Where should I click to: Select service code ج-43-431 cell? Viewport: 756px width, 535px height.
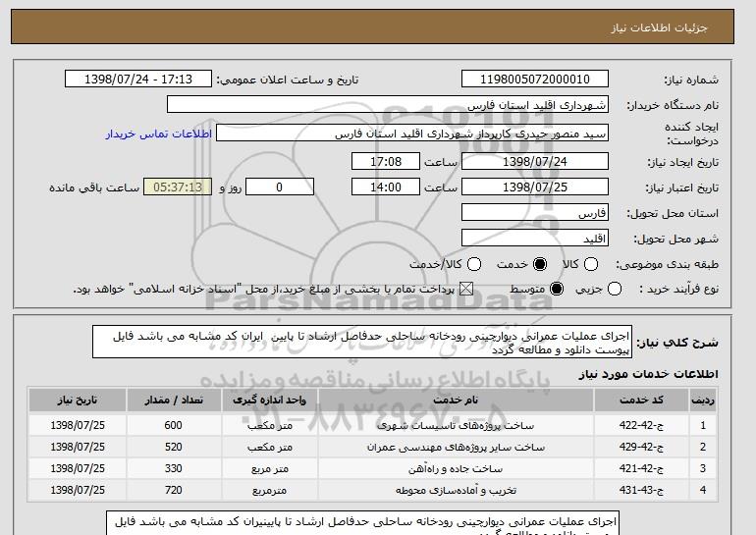[x=641, y=490]
